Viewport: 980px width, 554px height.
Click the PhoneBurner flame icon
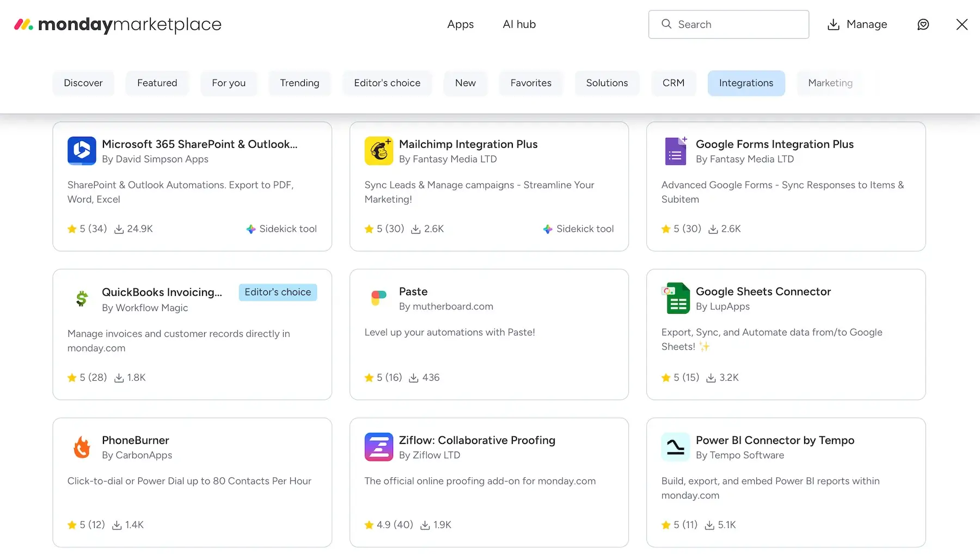(x=82, y=447)
